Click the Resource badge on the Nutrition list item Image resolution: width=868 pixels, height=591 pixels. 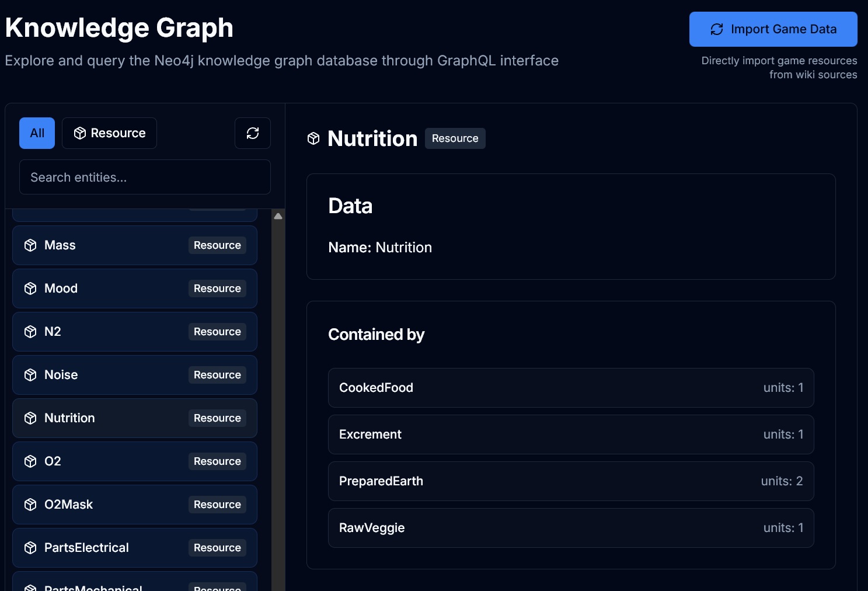pyautogui.click(x=217, y=418)
